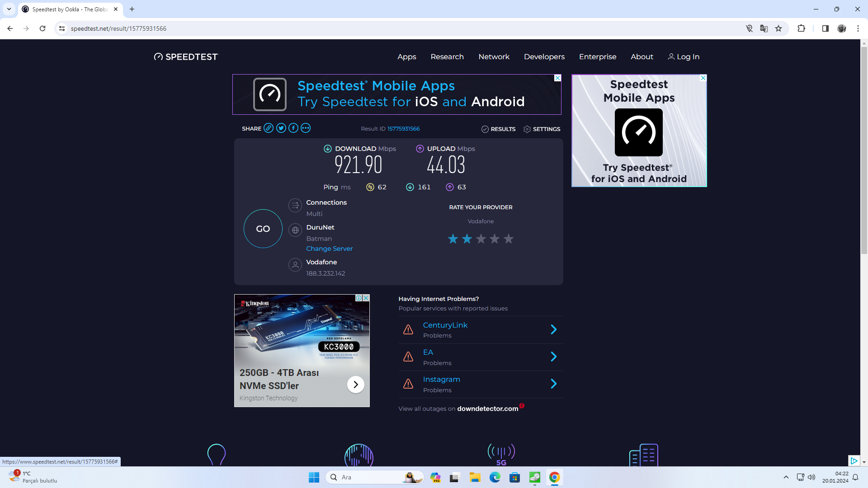The width and height of the screenshot is (868, 488).
Task: Rate Vodafone with four stars
Action: pos(495,239)
